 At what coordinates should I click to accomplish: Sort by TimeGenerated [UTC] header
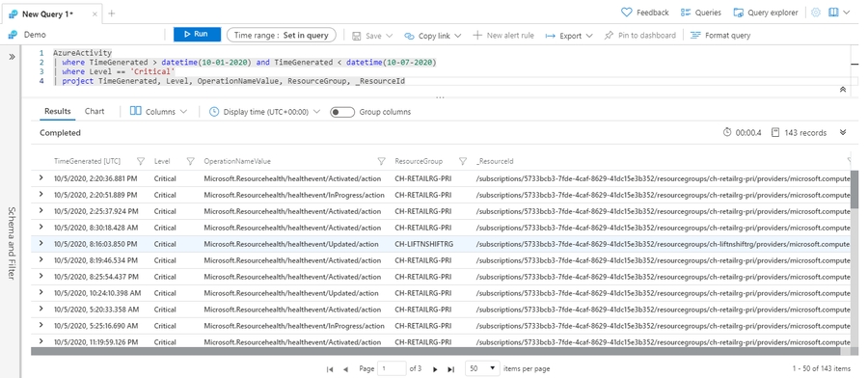pos(87,161)
